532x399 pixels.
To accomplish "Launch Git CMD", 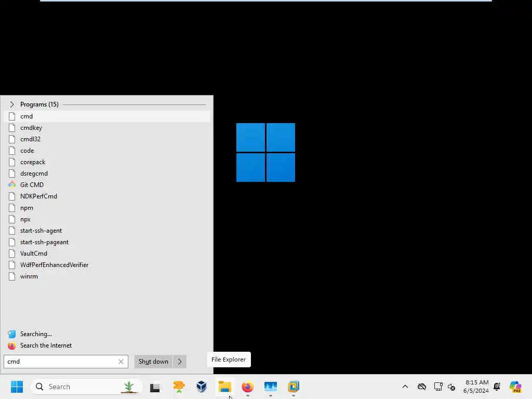I will coord(107,185).
